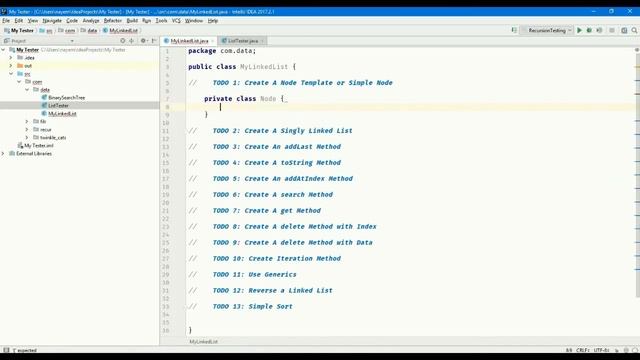Expand the recur package

27,129
